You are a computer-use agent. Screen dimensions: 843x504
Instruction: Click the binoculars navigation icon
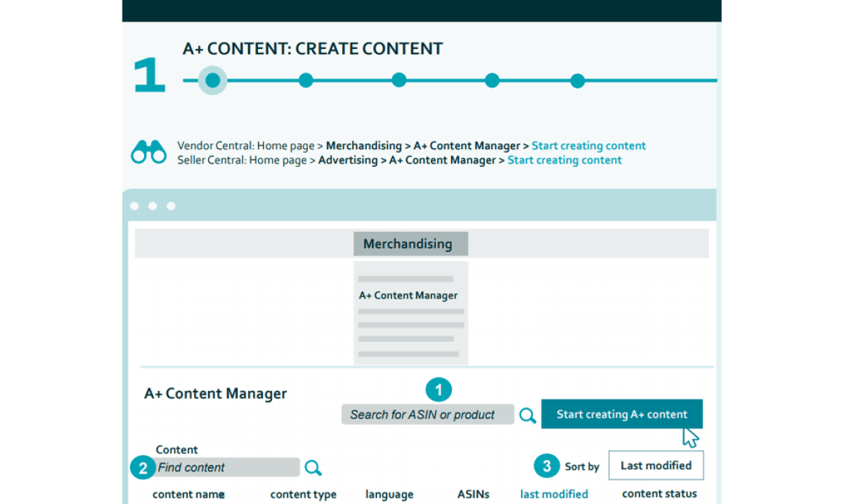click(x=148, y=151)
